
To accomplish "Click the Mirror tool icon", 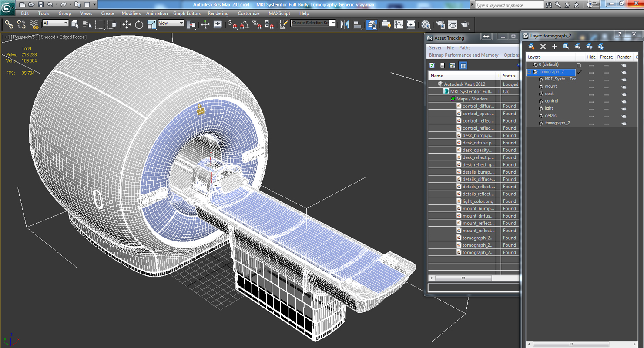I will [345, 24].
